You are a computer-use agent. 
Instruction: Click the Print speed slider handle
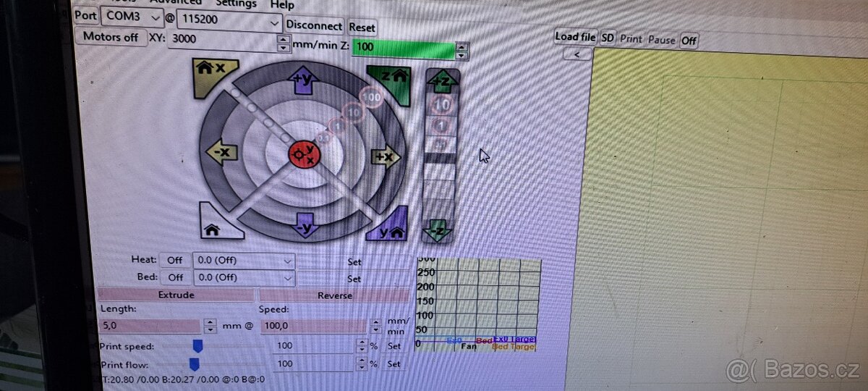[x=197, y=345]
